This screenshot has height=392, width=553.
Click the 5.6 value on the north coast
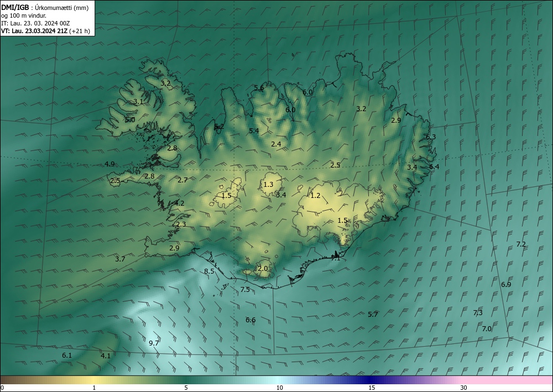coord(259,88)
